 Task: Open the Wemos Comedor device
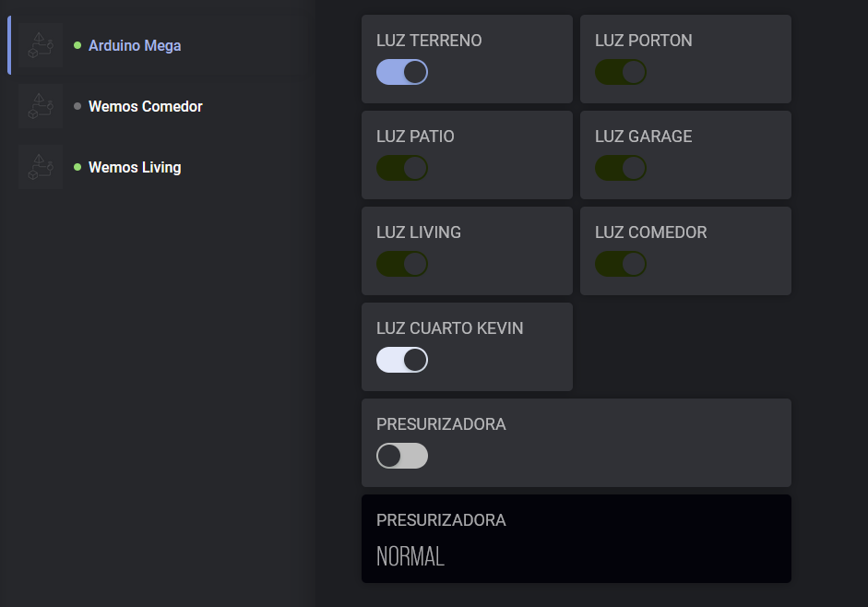click(x=146, y=106)
